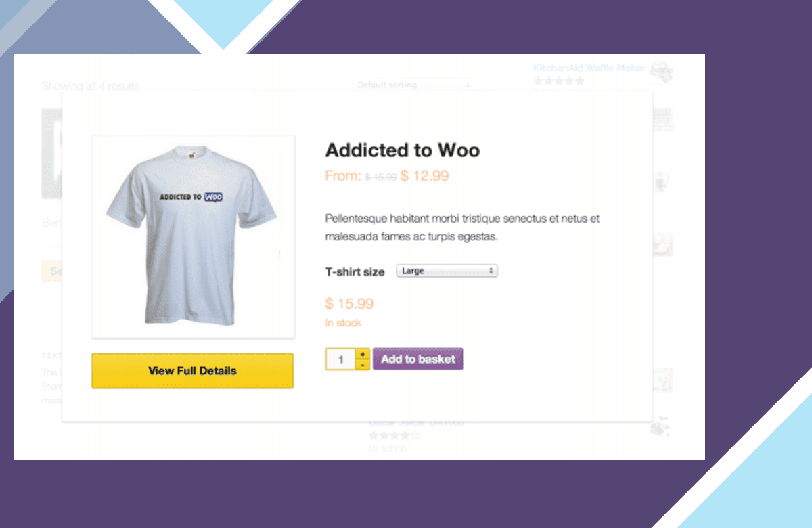Click the Woo logo on the t-shirt

click(x=213, y=197)
